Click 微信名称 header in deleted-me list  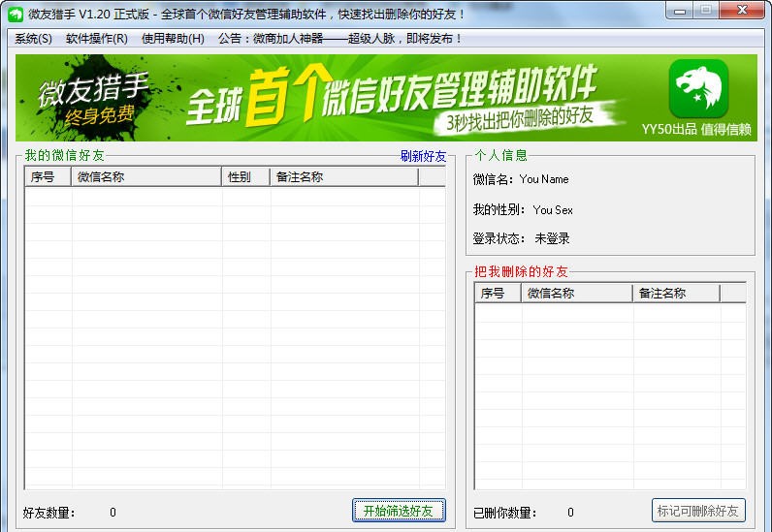(576, 294)
